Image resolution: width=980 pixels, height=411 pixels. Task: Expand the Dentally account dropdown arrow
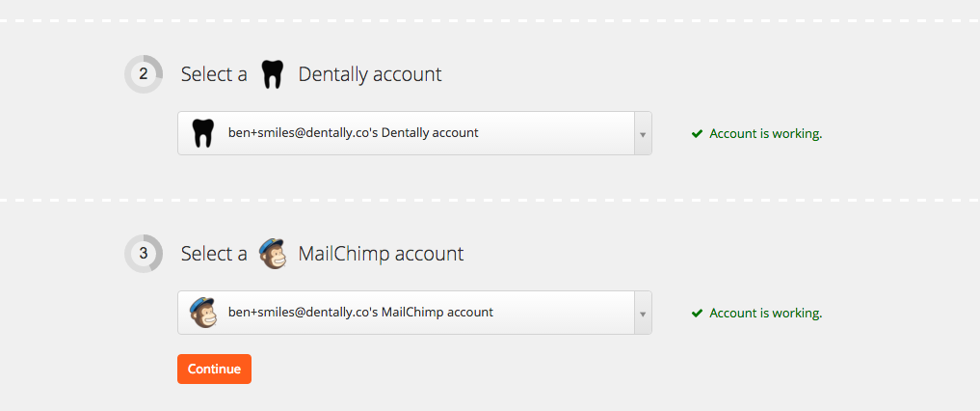click(643, 134)
